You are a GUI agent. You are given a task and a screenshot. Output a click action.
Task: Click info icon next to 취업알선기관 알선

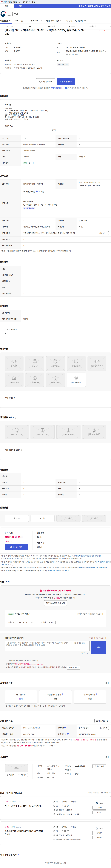pyautogui.click(x=62, y=694)
